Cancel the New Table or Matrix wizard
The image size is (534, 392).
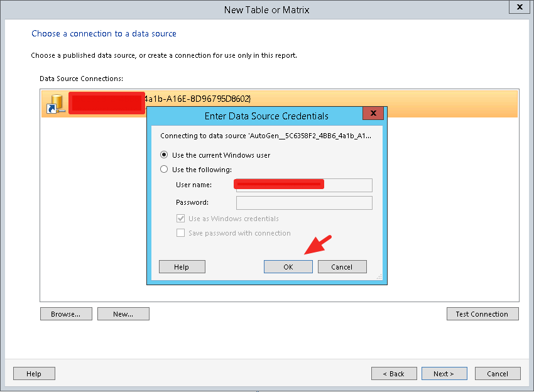pos(497,374)
